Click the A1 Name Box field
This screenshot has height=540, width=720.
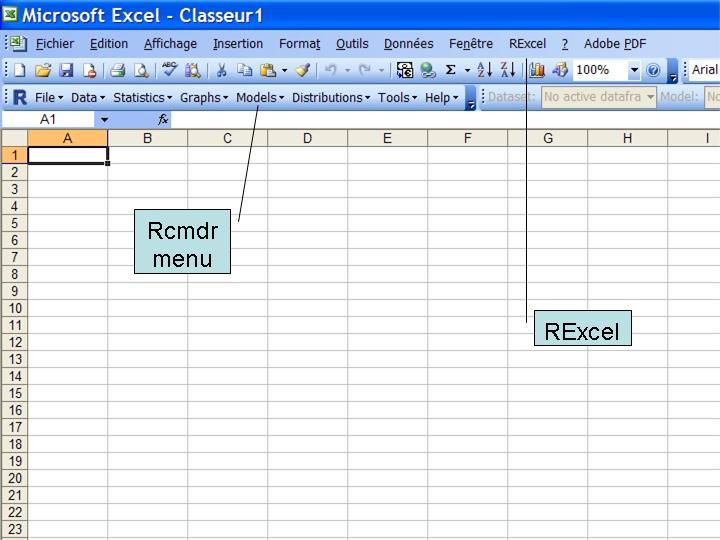[48, 120]
